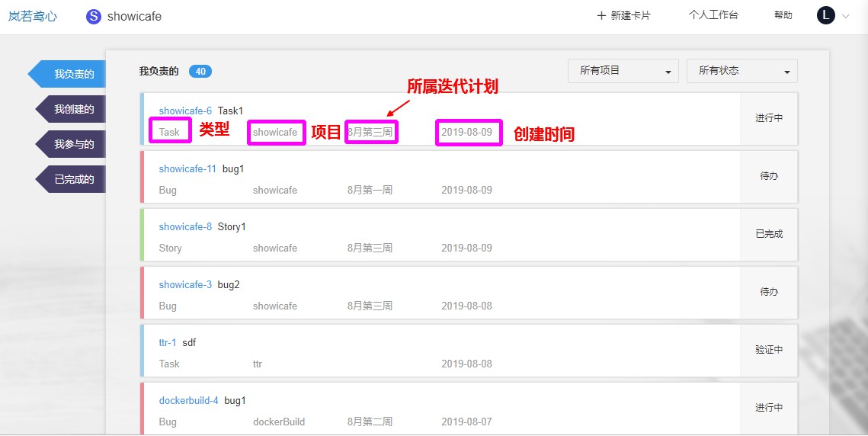Open card link showicafe-3

[185, 285]
